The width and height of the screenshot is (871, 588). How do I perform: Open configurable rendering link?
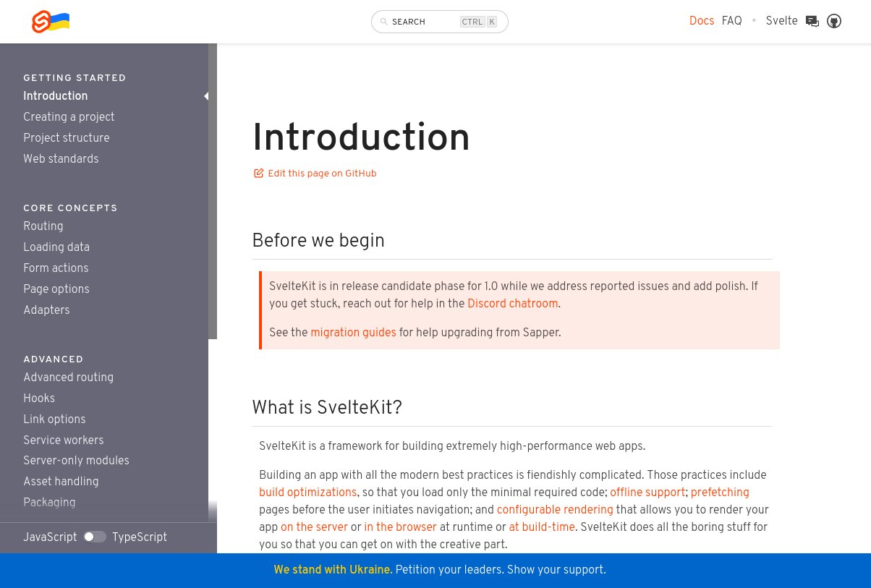point(555,510)
